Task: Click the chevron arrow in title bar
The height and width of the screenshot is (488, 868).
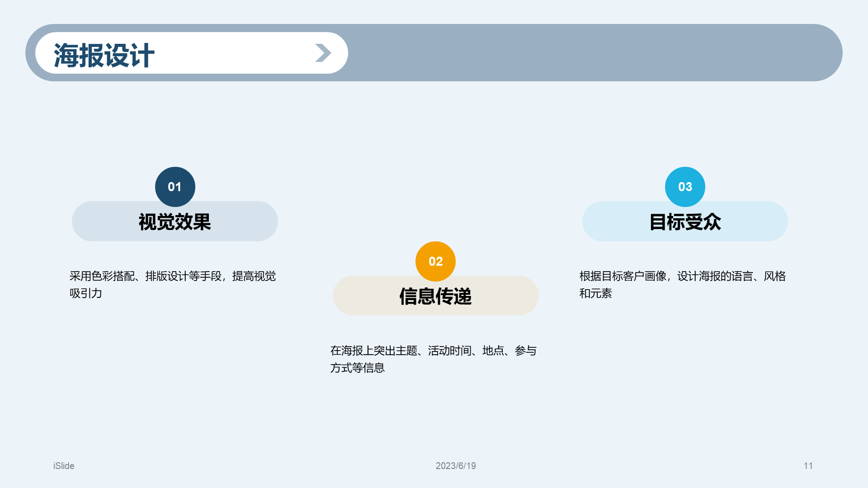Action: [323, 53]
